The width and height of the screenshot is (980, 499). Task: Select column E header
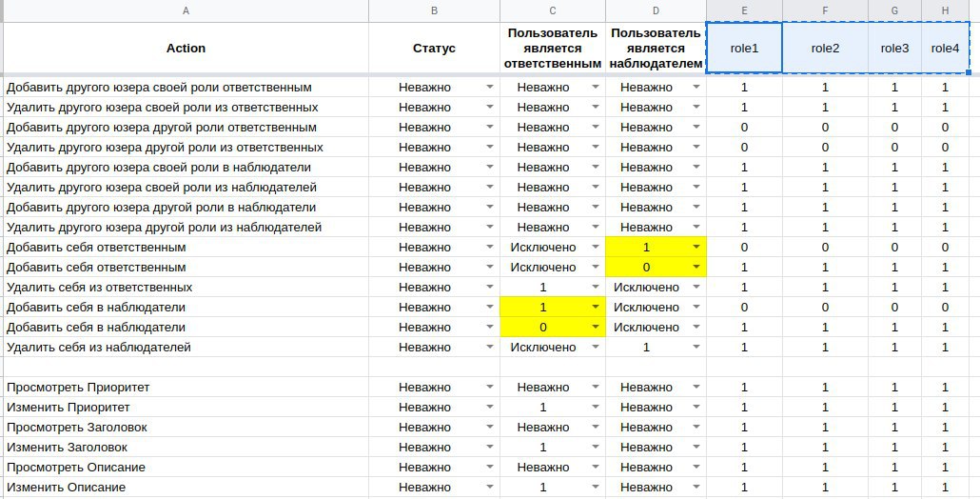[x=744, y=10]
